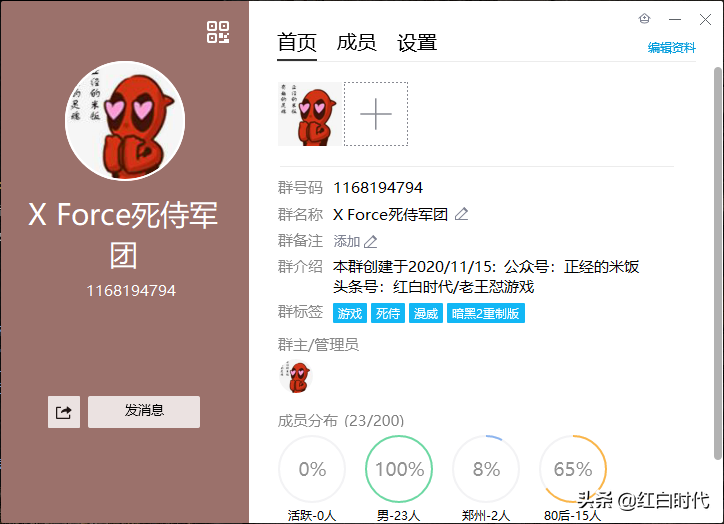Click the group intro text 本群创建于2020/11/15
This screenshot has width=724, height=524.
(x=414, y=266)
